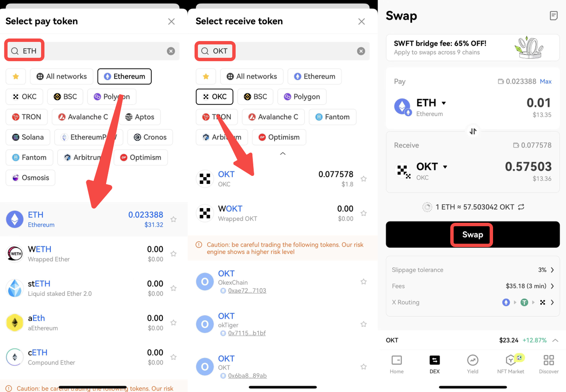The image size is (566, 392).
Task: Collapse the receive token network list
Action: (x=283, y=154)
